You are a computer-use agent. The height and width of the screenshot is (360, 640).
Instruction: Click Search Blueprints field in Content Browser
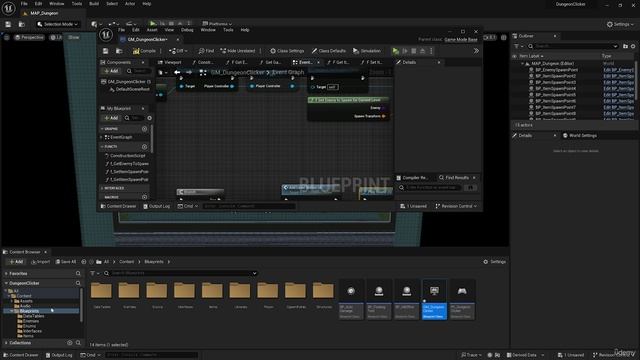(180, 273)
